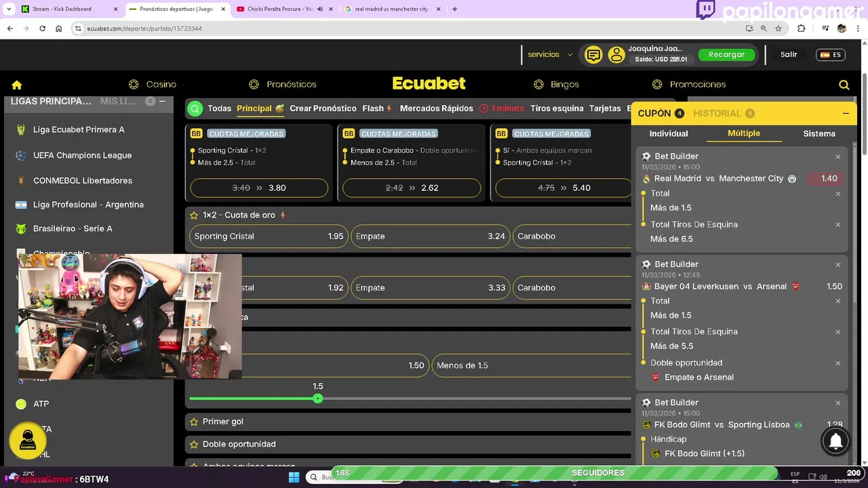Collapse the 1×2 - Cuota de oro section
Viewport: 868px width, 488px height.
[x=408, y=215]
